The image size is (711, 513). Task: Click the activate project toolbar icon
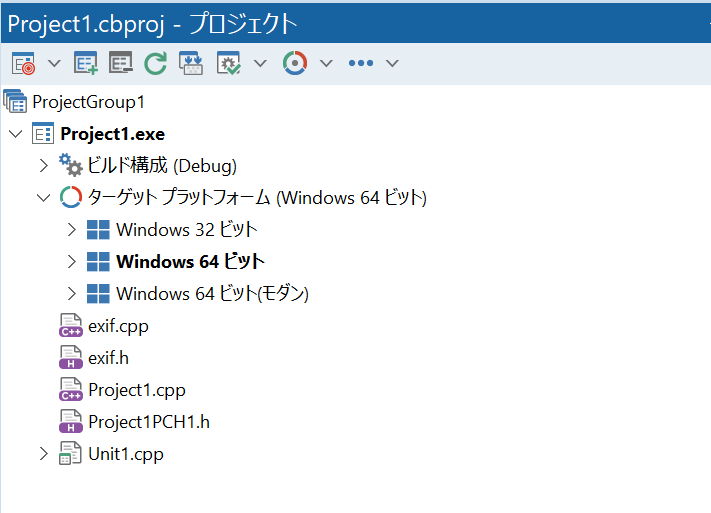click(x=22, y=63)
